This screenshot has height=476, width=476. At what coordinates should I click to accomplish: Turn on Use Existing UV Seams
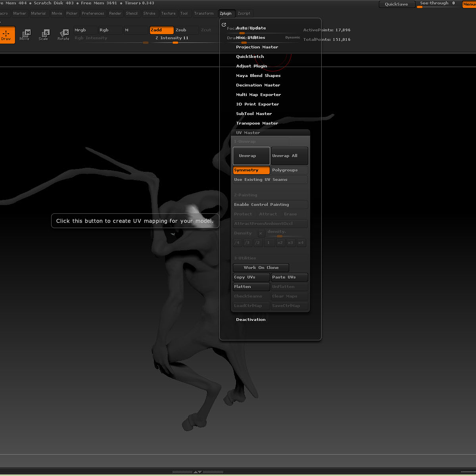(x=270, y=180)
